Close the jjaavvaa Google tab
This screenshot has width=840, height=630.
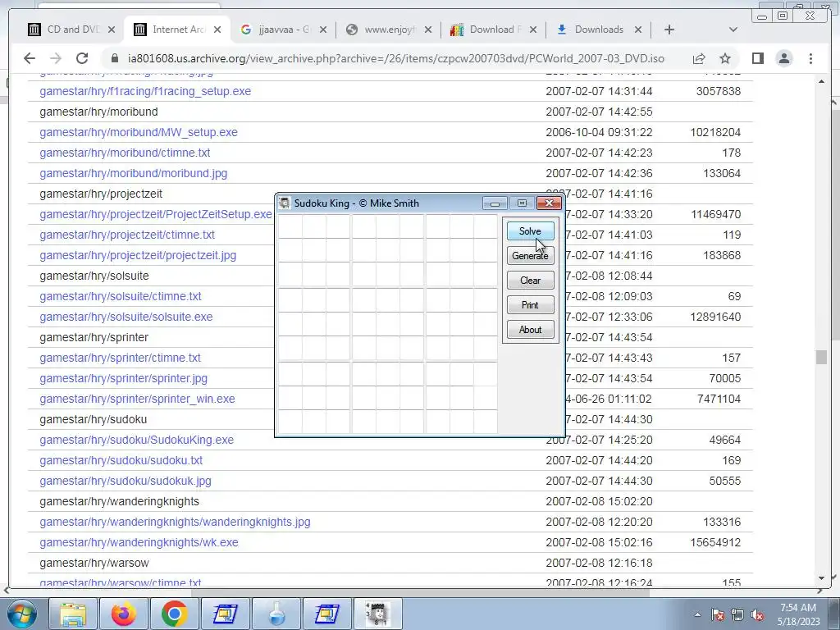pyautogui.click(x=322, y=30)
